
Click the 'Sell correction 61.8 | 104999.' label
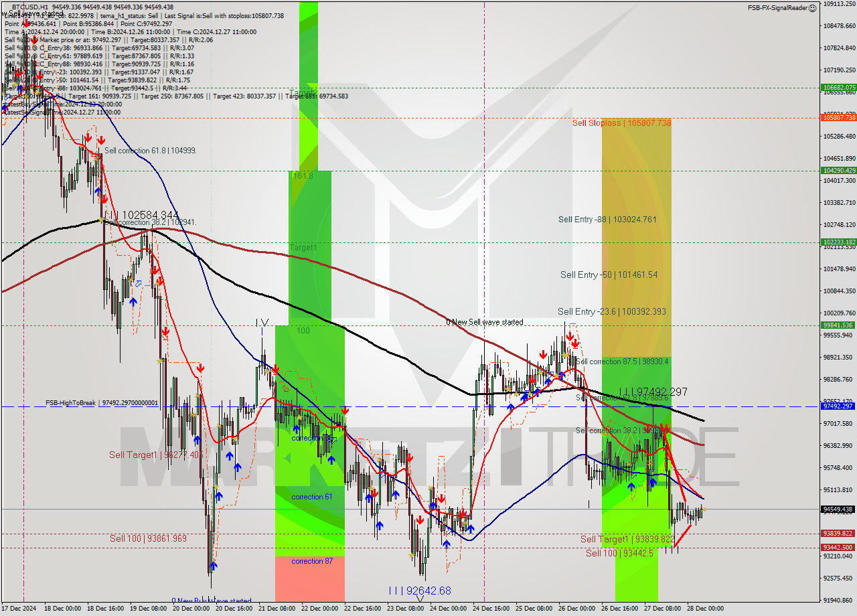click(150, 151)
